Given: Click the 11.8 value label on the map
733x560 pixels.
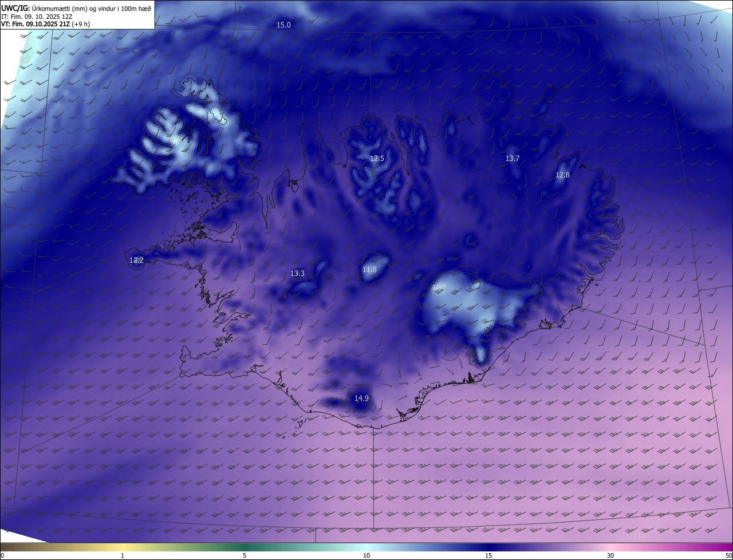Looking at the screenshot, I should pyautogui.click(x=369, y=270).
